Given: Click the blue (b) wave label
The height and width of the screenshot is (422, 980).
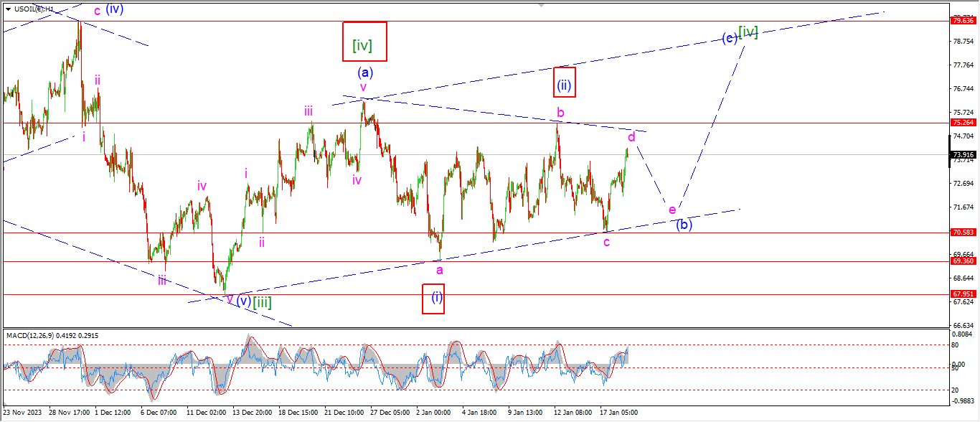Looking at the screenshot, I should pyautogui.click(x=684, y=224).
